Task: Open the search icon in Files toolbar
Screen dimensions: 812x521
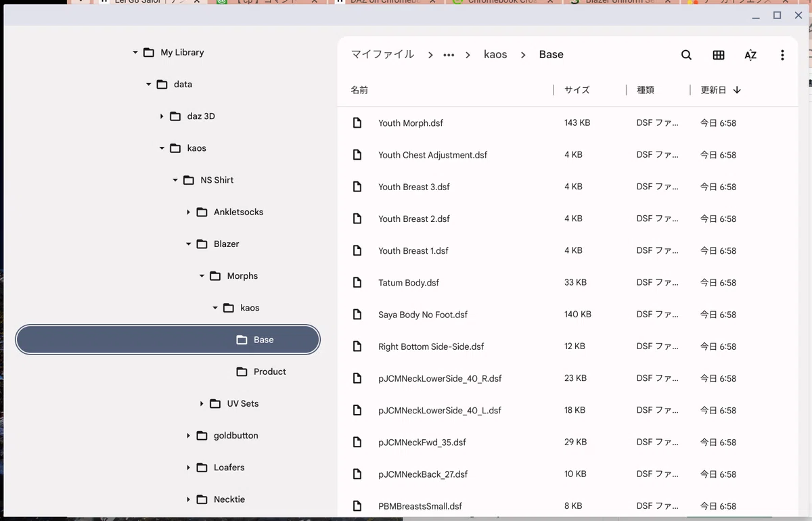Action: click(686, 55)
